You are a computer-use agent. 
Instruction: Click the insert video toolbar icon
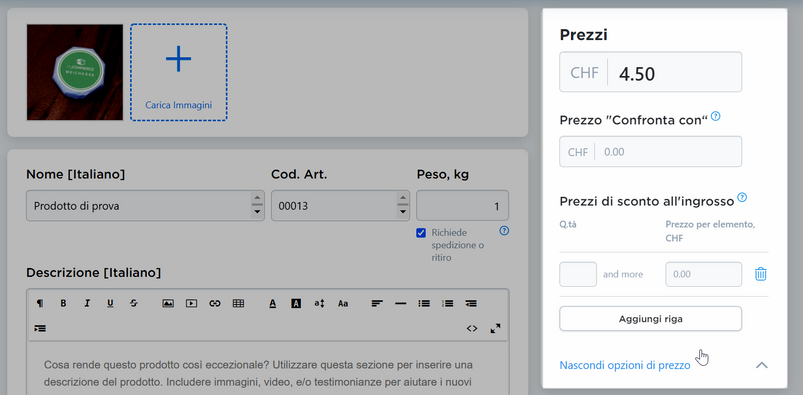click(x=192, y=303)
